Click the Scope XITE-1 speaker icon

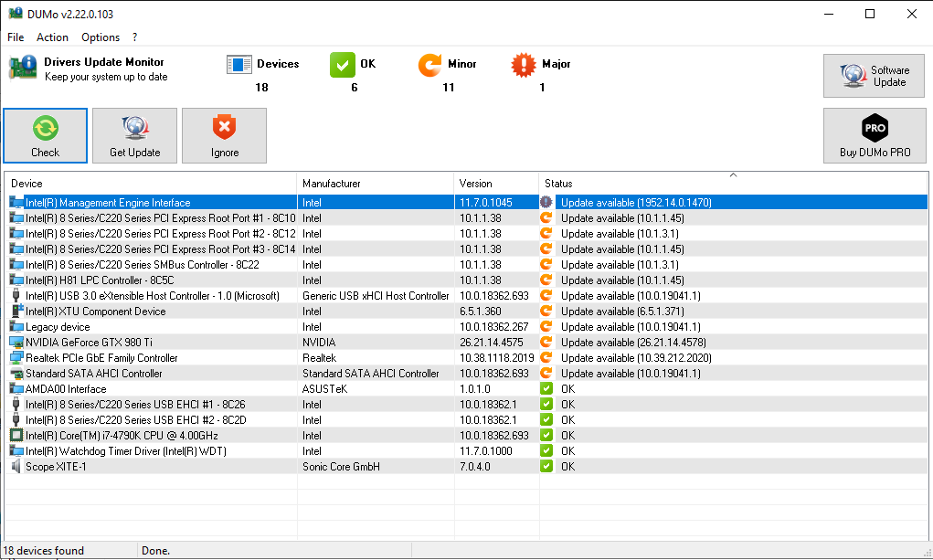(16, 467)
